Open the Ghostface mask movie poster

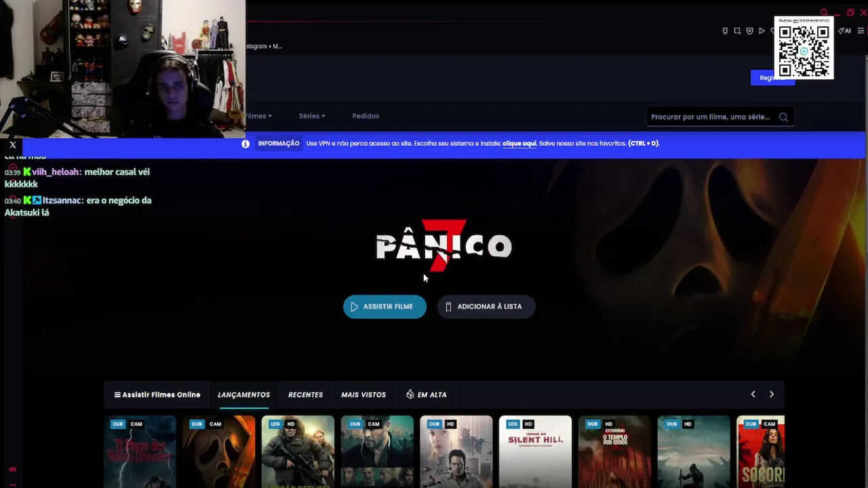pyautogui.click(x=219, y=451)
